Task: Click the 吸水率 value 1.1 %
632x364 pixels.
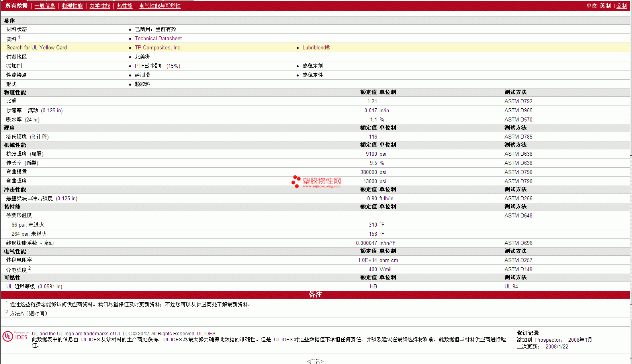Action: pyautogui.click(x=377, y=119)
